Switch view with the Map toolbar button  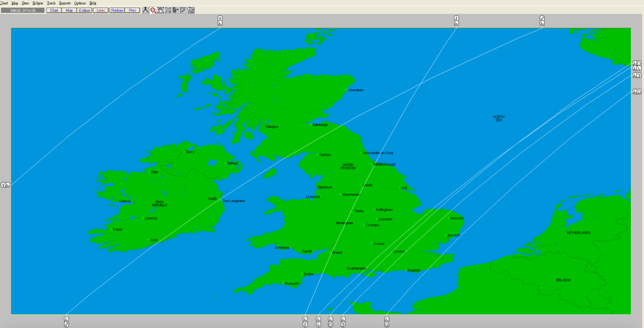(69, 10)
